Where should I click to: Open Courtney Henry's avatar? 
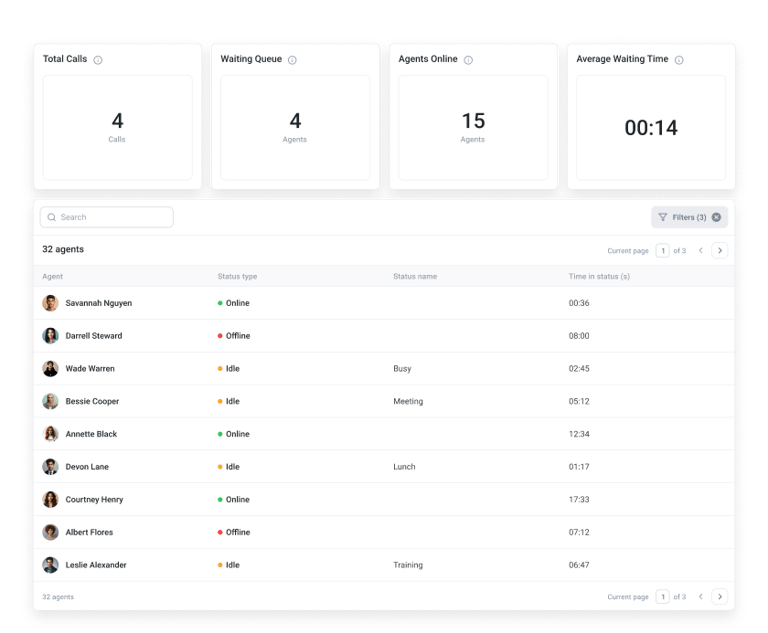tap(50, 499)
